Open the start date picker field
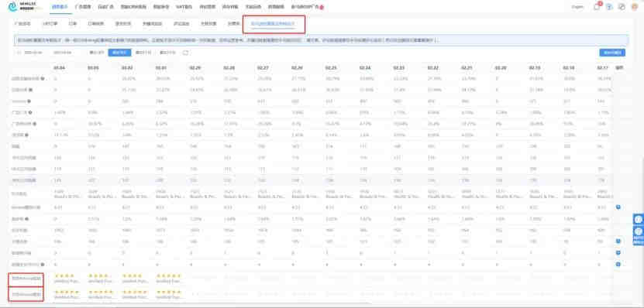The height and width of the screenshot is (308, 644). 33,53
